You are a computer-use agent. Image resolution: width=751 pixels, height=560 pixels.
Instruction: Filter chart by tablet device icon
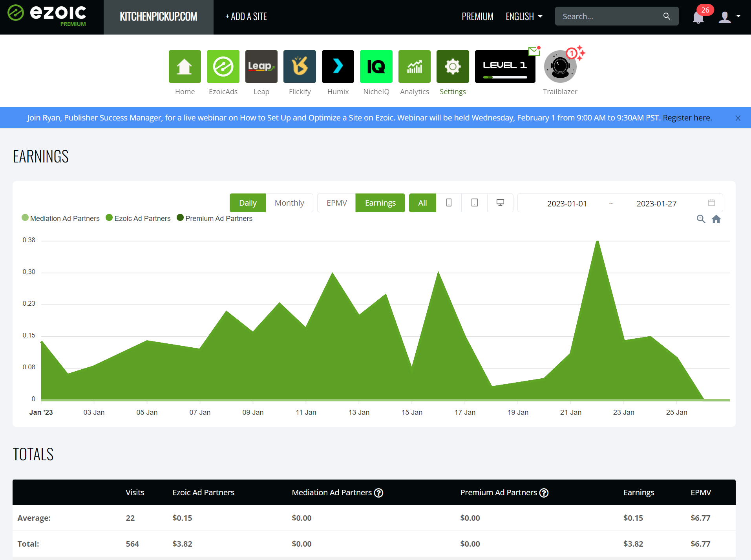pos(474,202)
